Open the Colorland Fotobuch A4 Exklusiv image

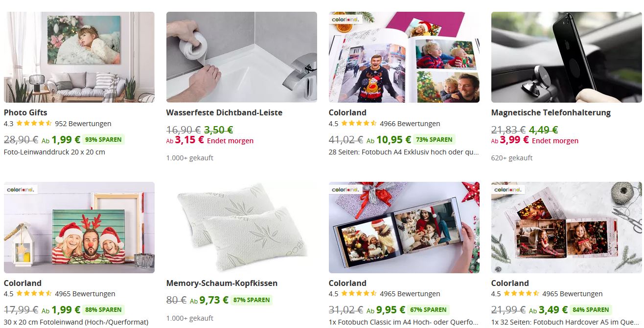[x=404, y=57]
